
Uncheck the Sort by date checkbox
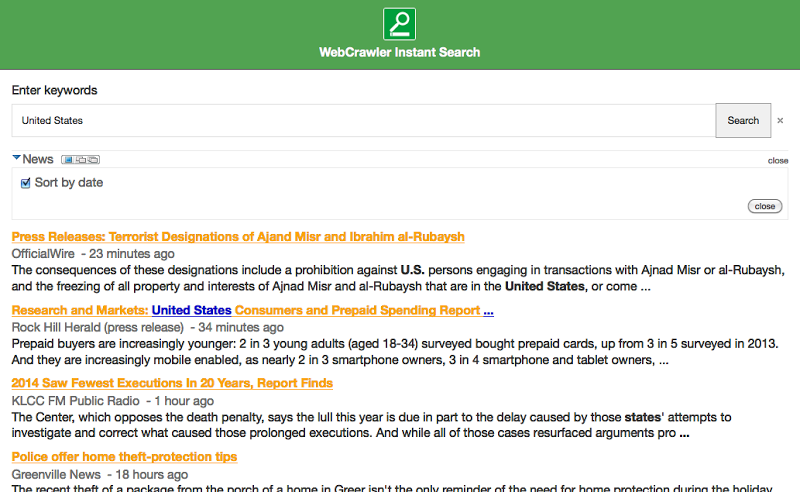point(26,183)
